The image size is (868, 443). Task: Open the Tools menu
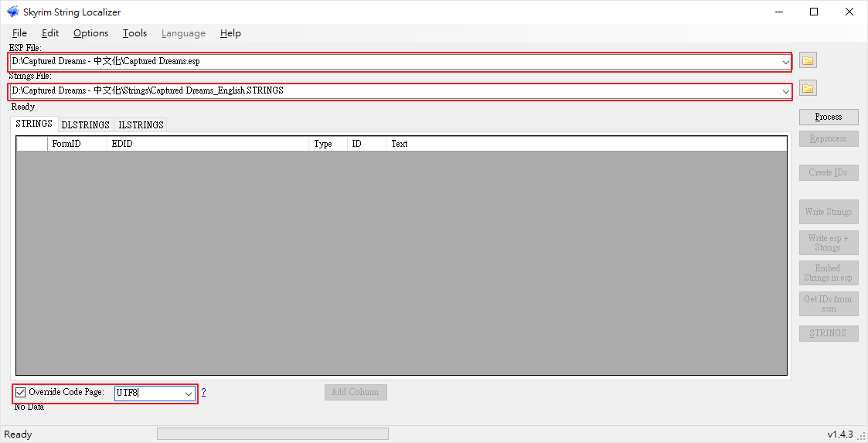click(134, 33)
